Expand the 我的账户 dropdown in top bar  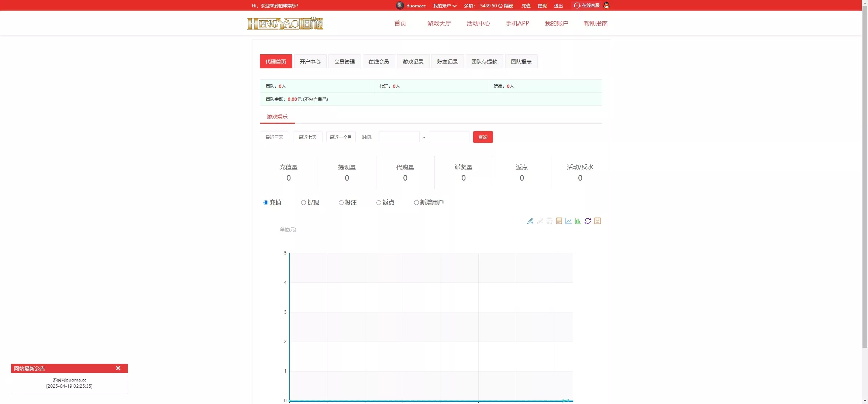click(x=444, y=6)
